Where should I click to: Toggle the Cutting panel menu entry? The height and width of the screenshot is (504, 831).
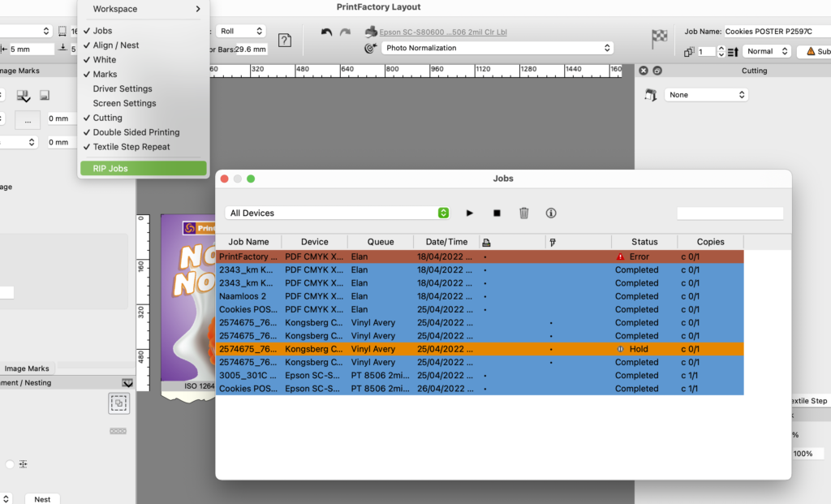click(x=142, y=118)
